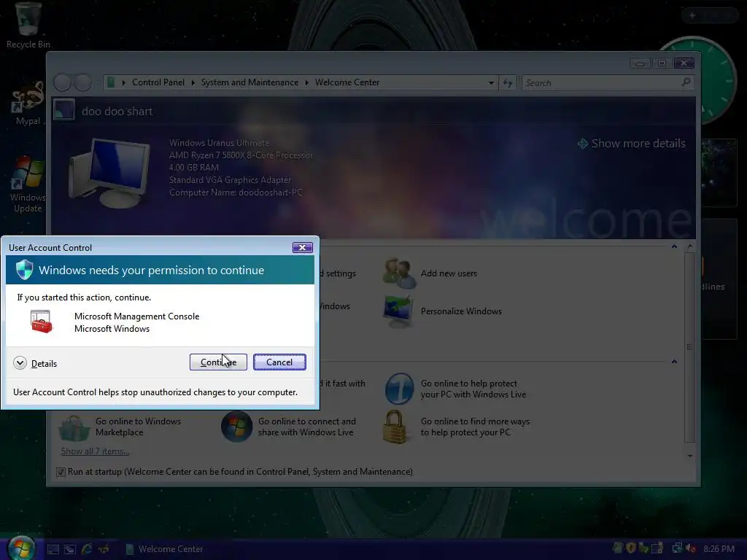
Task: Minimize the Welcome Center window
Action: point(640,63)
